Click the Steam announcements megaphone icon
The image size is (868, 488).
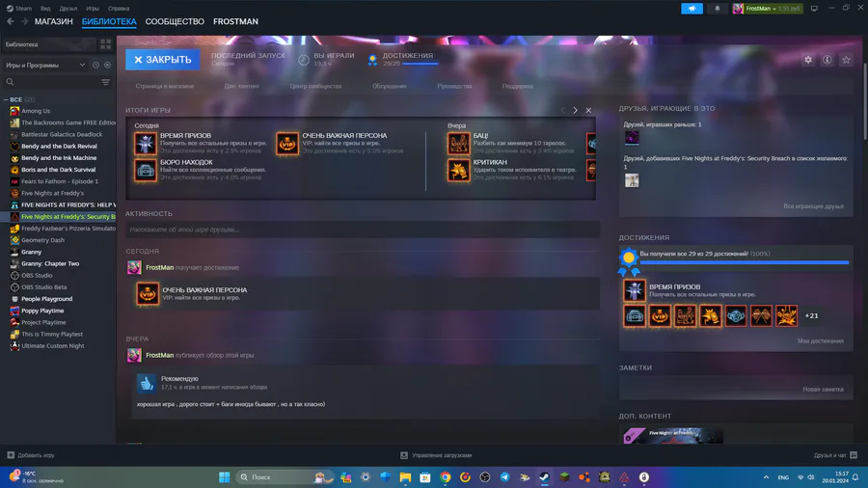[x=692, y=9]
